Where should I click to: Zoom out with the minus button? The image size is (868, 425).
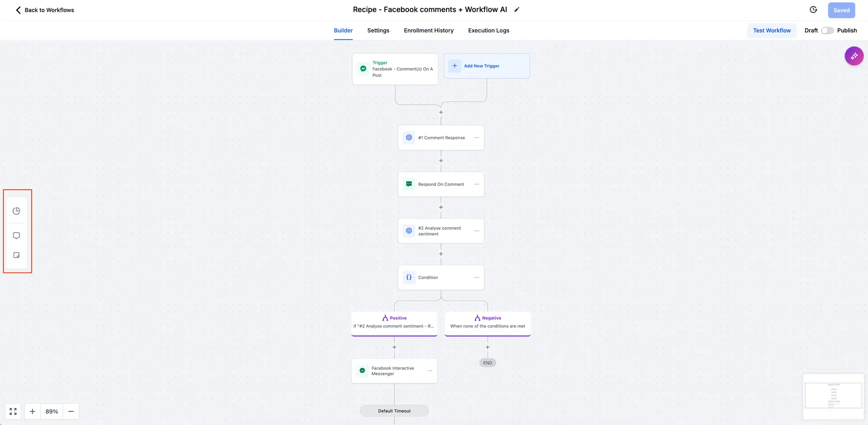71,411
